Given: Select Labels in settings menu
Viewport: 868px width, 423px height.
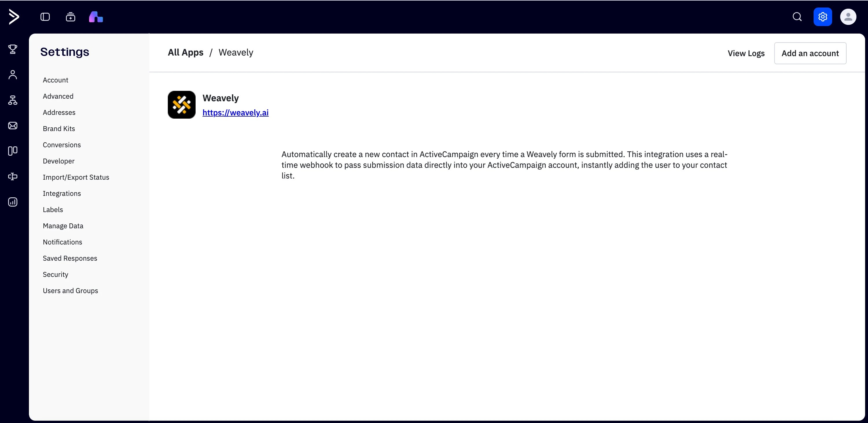Looking at the screenshot, I should (53, 210).
